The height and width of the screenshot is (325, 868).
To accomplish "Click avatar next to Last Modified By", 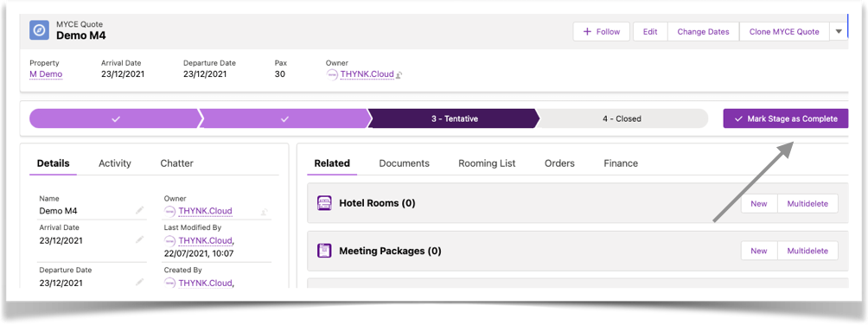I will [170, 241].
